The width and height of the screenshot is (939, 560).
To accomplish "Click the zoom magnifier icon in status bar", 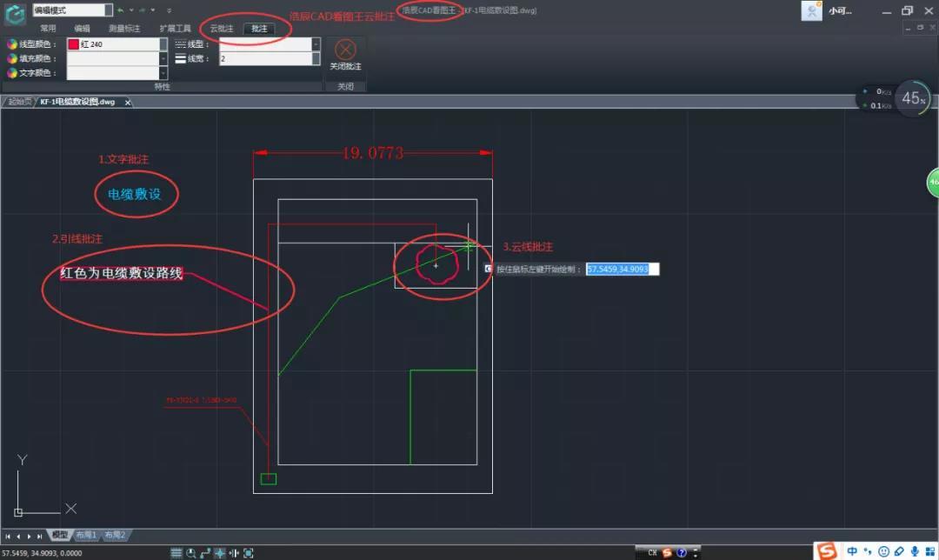I will click(x=191, y=553).
